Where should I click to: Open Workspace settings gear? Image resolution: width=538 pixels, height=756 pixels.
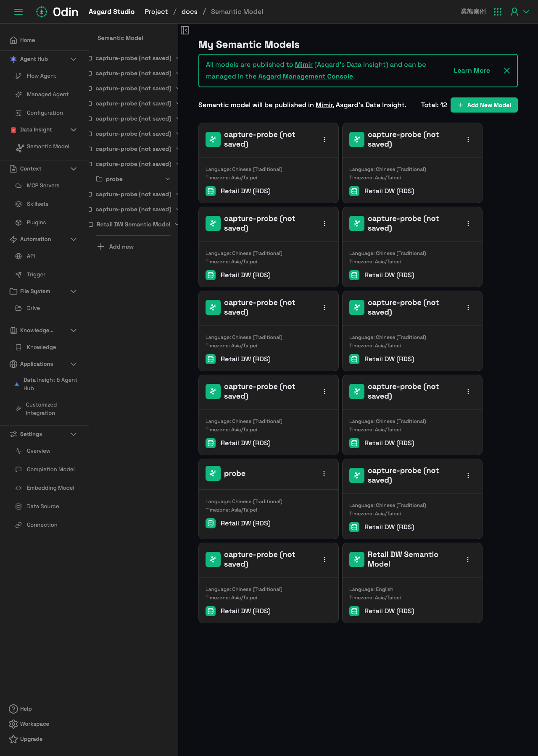(x=29, y=724)
